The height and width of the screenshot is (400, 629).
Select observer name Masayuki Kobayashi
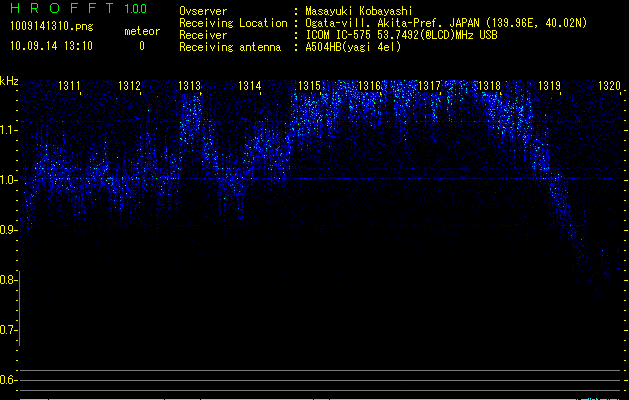pos(359,11)
